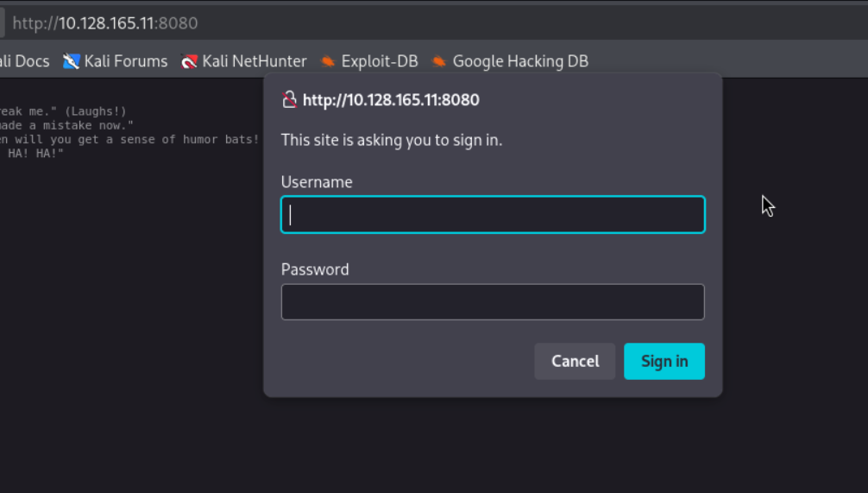This screenshot has width=868, height=493.
Task: Cancel the authentication dialog
Action: coord(575,361)
